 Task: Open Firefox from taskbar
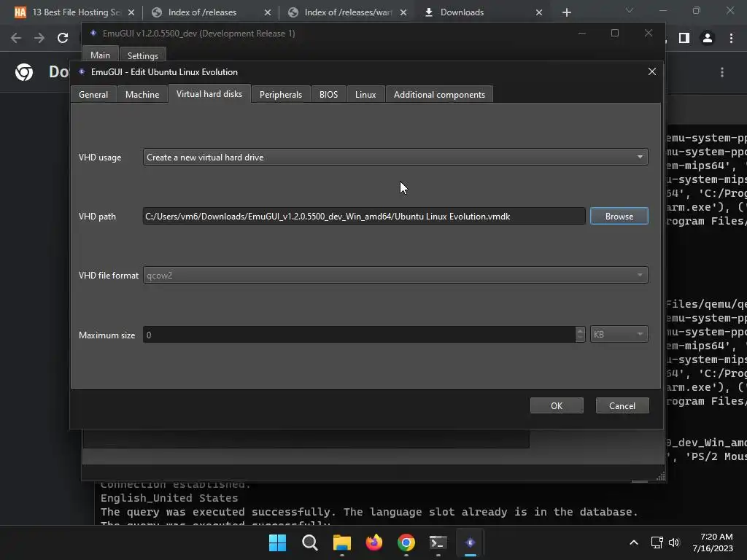(x=374, y=542)
